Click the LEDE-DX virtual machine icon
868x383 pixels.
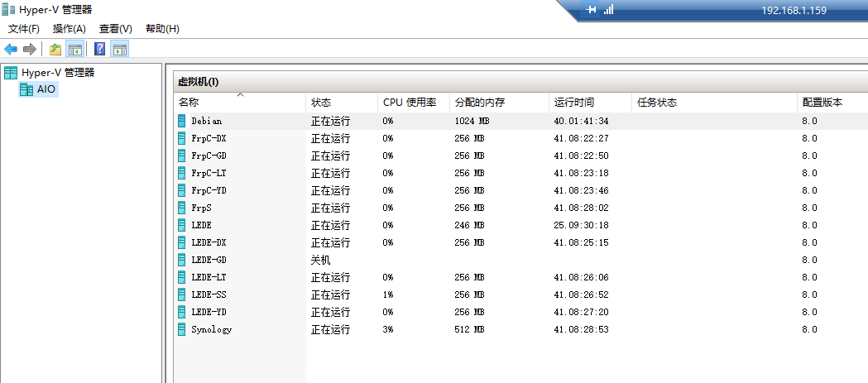click(x=181, y=242)
